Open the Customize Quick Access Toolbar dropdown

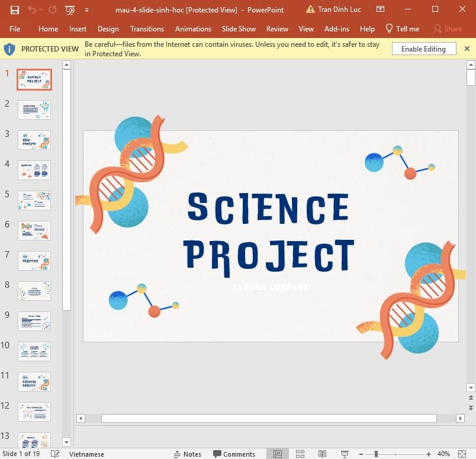point(86,10)
